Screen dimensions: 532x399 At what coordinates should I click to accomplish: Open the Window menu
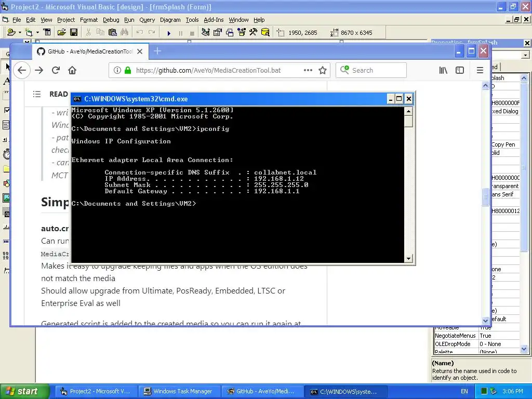pos(238,20)
